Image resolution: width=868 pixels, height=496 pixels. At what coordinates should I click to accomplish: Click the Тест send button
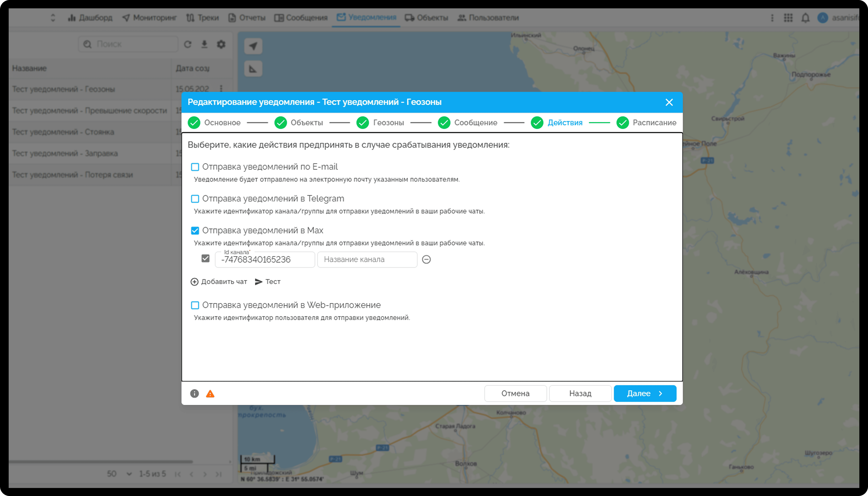point(268,282)
